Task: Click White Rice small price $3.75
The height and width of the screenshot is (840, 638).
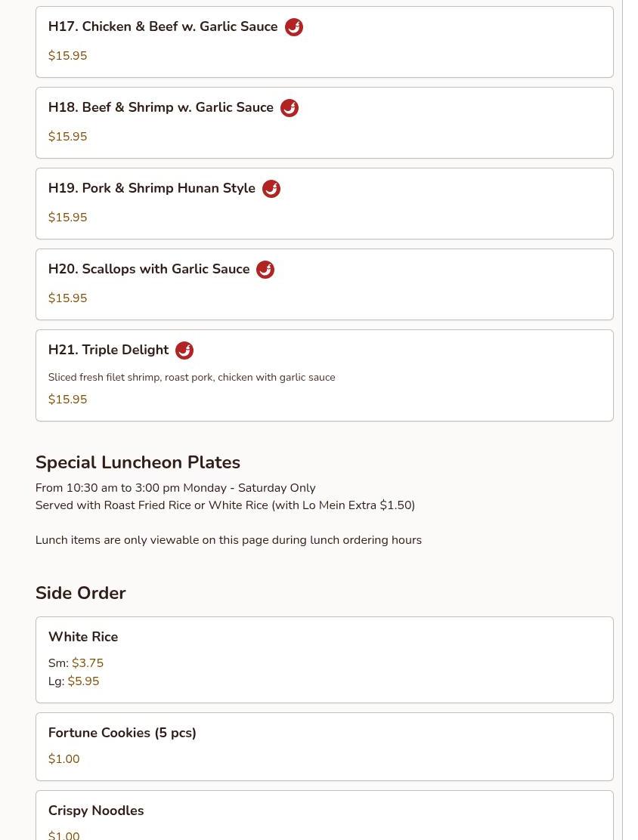Action: click(88, 663)
